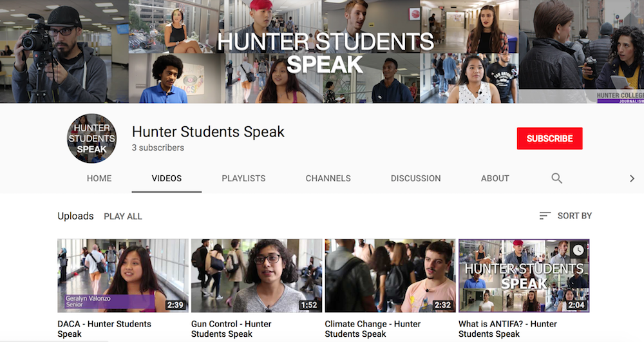Select the Videos tab
Viewport: 644px width, 342px height.
pos(167,178)
